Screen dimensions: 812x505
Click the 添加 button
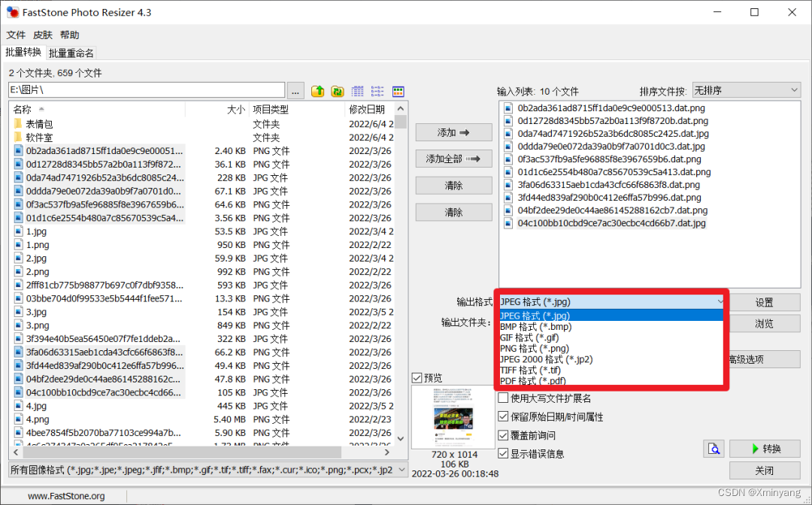click(x=453, y=132)
